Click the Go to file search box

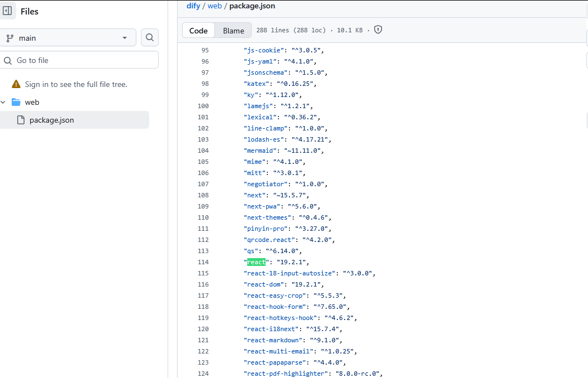(x=78, y=60)
